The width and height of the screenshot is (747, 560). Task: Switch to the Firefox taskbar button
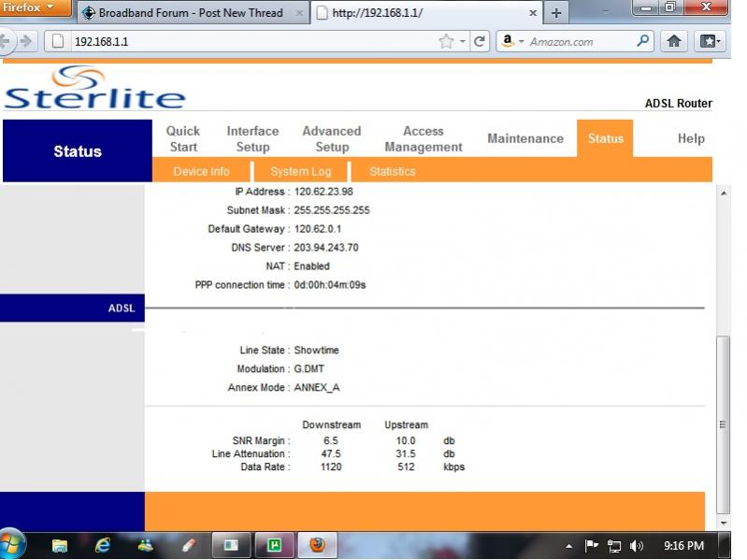[317, 545]
